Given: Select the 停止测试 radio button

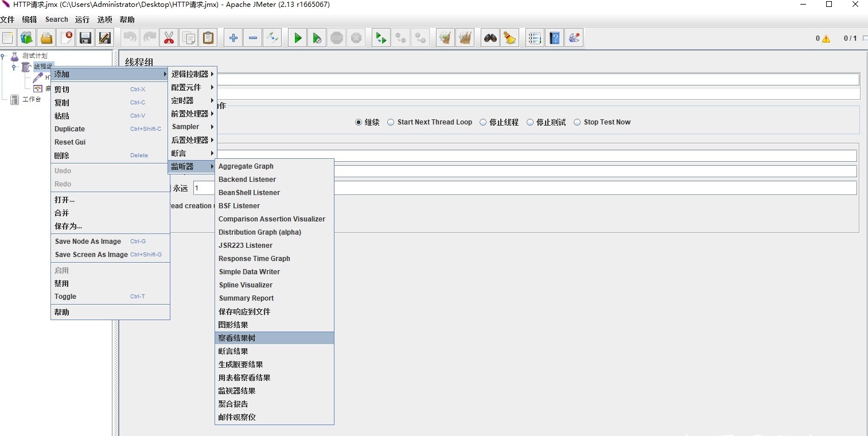Looking at the screenshot, I should (530, 122).
